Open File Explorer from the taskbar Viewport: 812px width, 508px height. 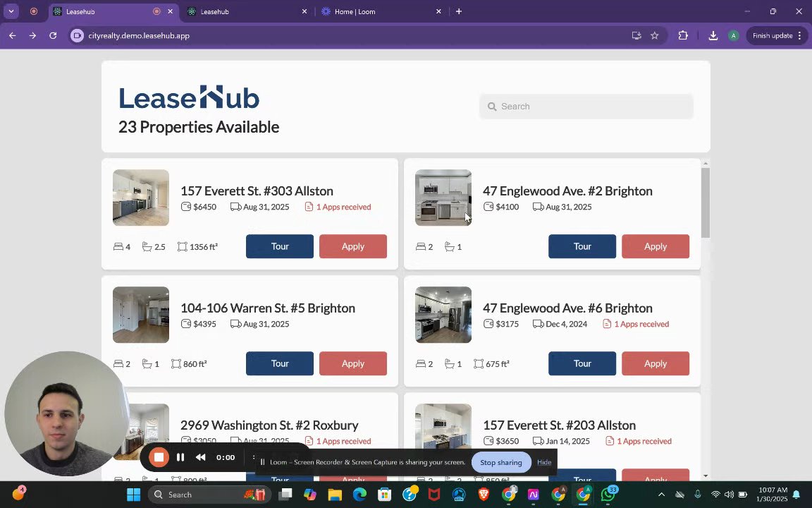(335, 495)
